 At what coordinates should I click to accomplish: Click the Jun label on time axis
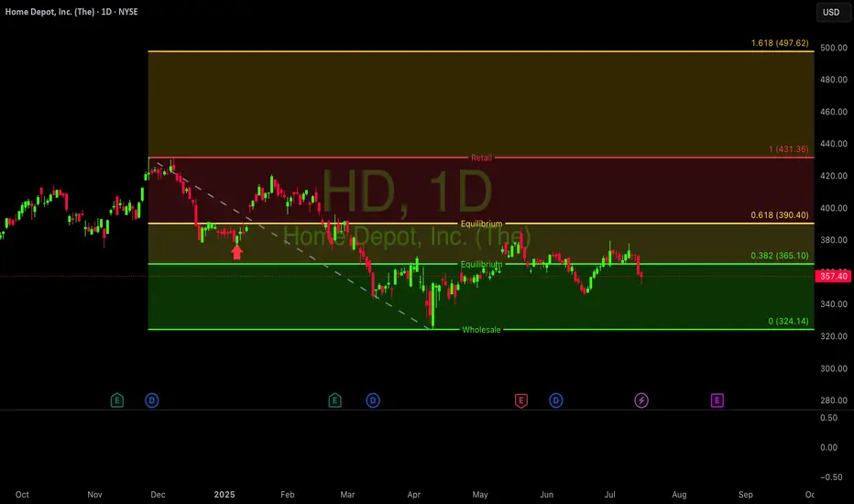click(x=546, y=495)
